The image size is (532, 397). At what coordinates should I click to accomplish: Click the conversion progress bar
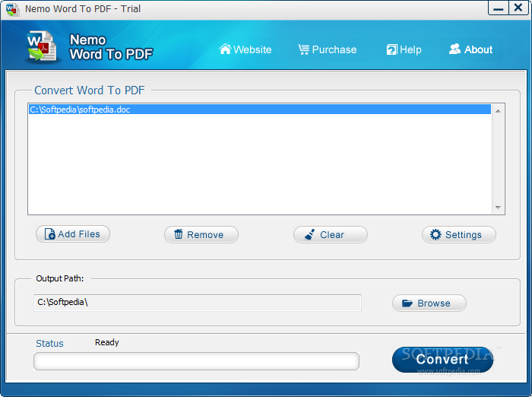click(196, 361)
